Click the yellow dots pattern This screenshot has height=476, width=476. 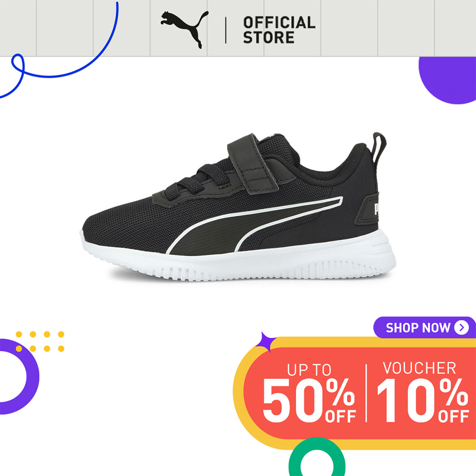click(x=40, y=341)
